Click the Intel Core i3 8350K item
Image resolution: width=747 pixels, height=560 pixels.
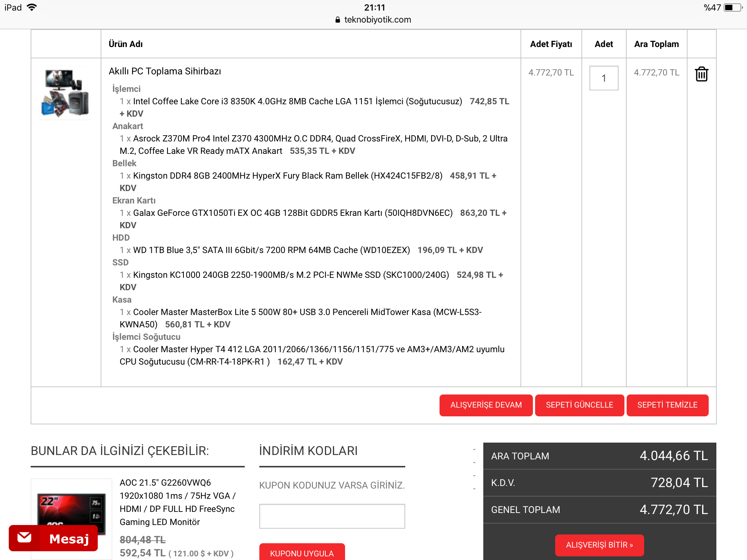tap(297, 101)
